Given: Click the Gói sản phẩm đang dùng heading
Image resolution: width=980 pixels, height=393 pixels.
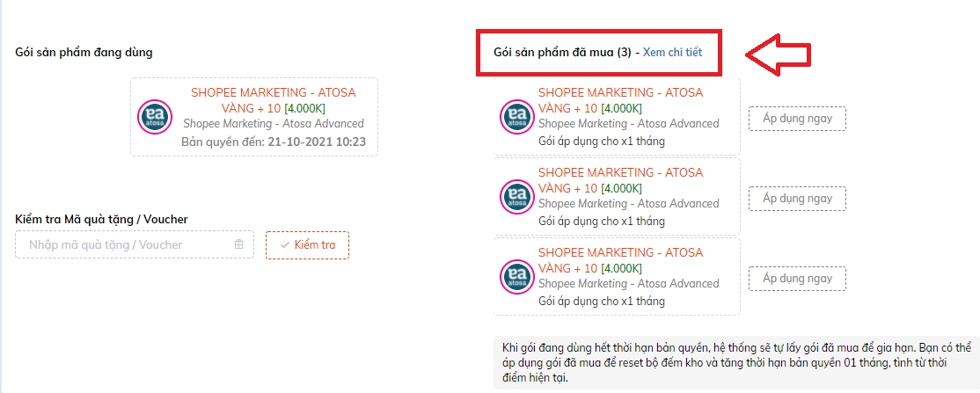Looking at the screenshot, I should coord(84,52).
